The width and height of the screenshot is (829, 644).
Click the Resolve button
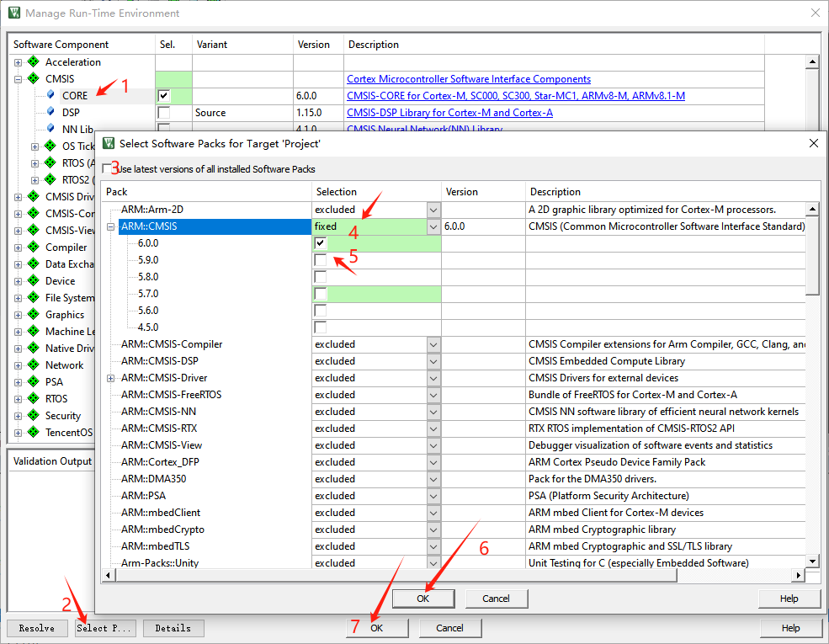point(37,628)
